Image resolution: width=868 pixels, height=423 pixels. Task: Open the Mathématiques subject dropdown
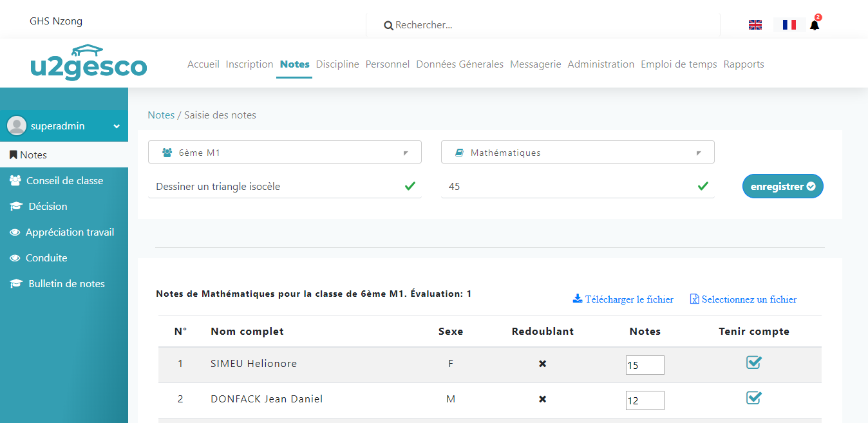(x=578, y=153)
